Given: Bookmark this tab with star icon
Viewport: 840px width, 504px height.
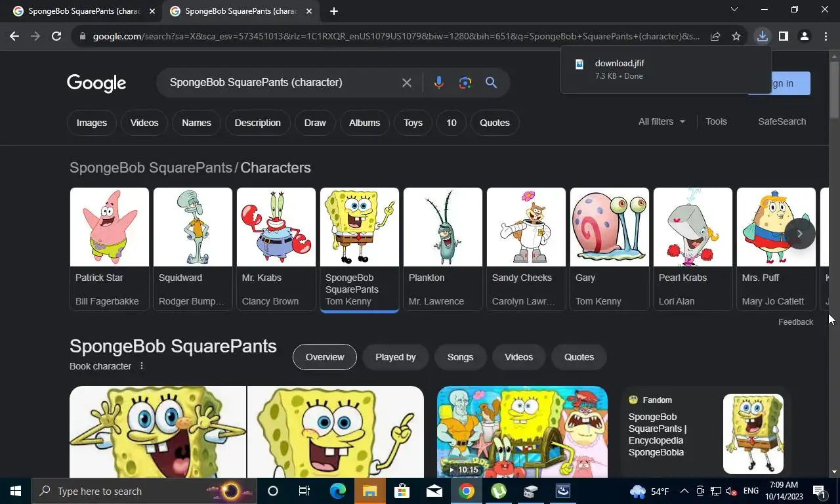Looking at the screenshot, I should click(736, 36).
